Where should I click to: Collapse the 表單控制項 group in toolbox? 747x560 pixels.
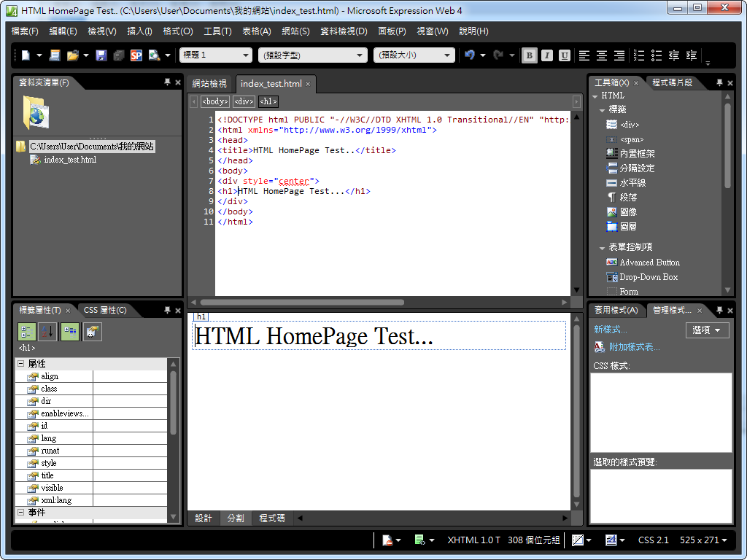coord(602,248)
